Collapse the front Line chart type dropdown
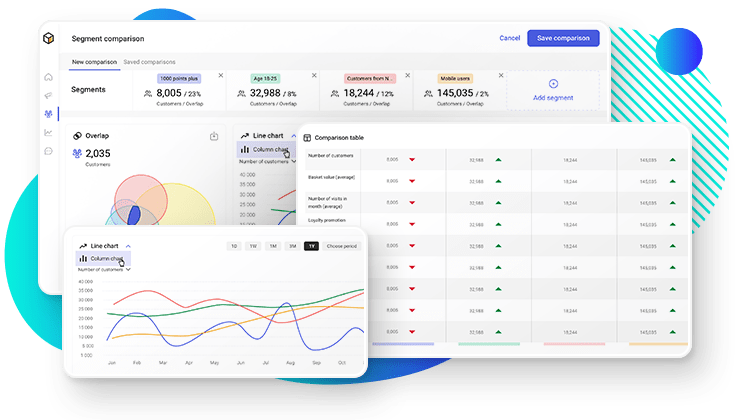This screenshot has height=420, width=735. [129, 245]
